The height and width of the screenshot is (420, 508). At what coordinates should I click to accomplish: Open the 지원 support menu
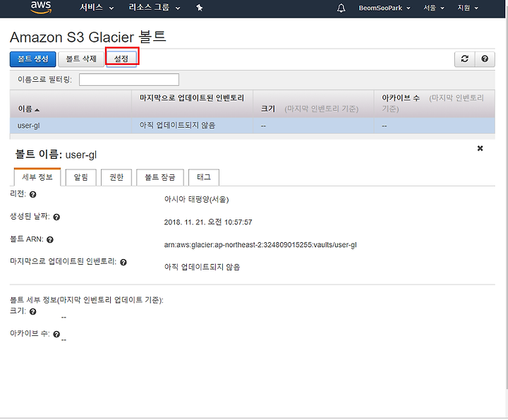point(468,8)
